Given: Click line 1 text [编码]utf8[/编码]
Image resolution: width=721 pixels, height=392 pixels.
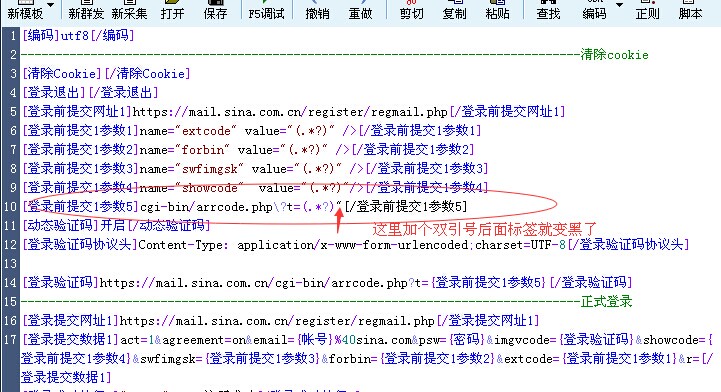Looking at the screenshot, I should [x=78, y=35].
